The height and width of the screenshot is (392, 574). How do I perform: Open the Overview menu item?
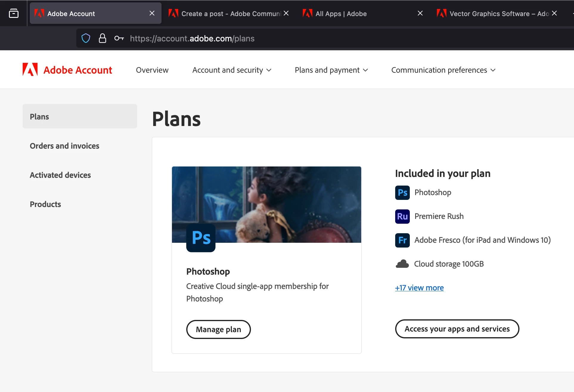[x=152, y=70]
